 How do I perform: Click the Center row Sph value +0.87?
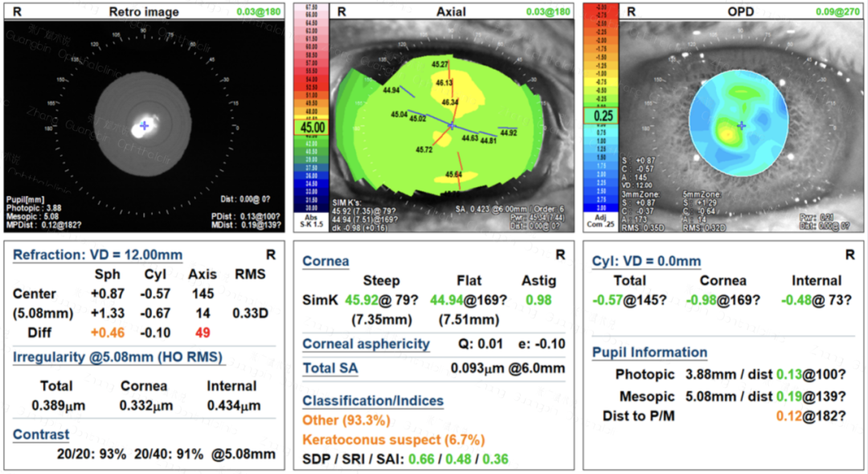coord(108,294)
